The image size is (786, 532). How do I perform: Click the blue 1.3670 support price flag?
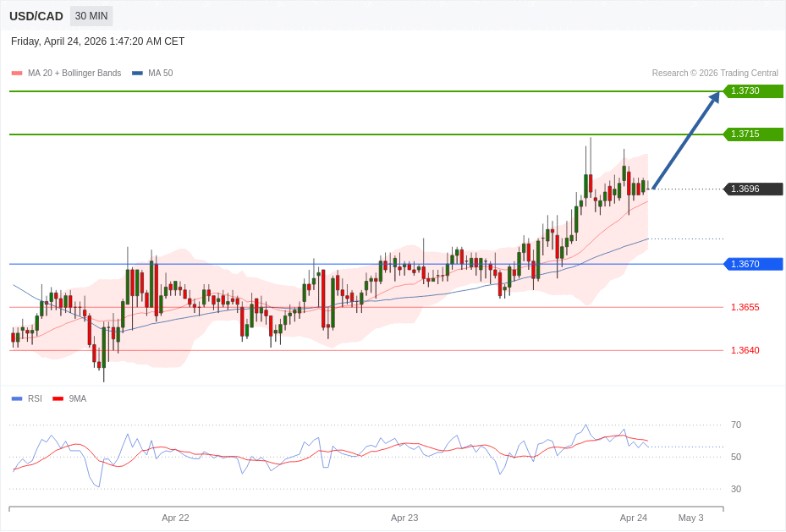751,264
